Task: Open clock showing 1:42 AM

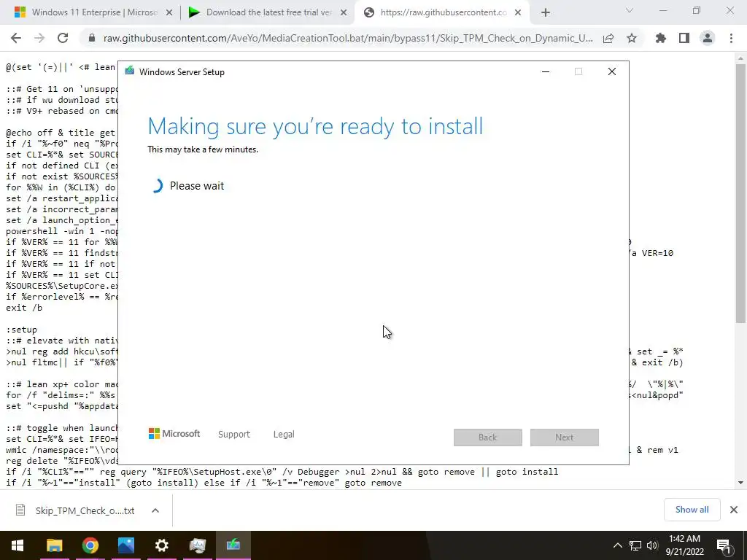Action: (684, 545)
